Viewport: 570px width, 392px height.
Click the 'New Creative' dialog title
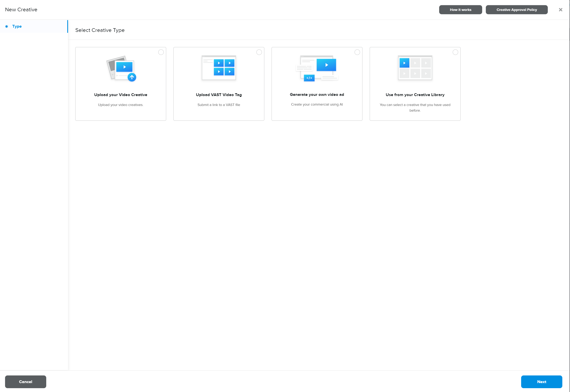coord(21,9)
